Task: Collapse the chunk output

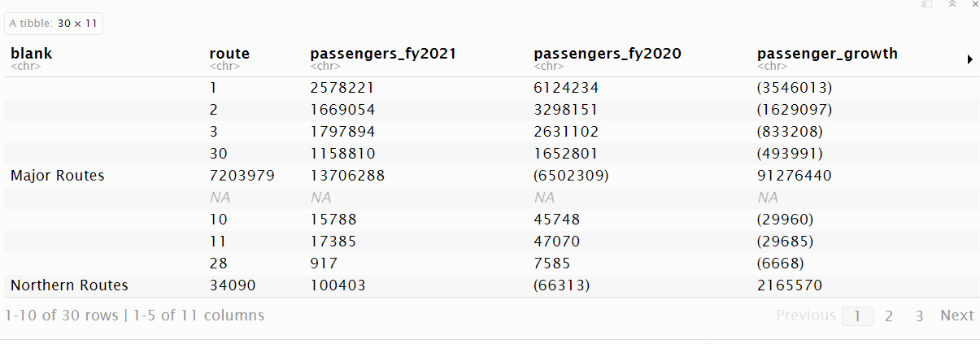Action: (x=952, y=4)
